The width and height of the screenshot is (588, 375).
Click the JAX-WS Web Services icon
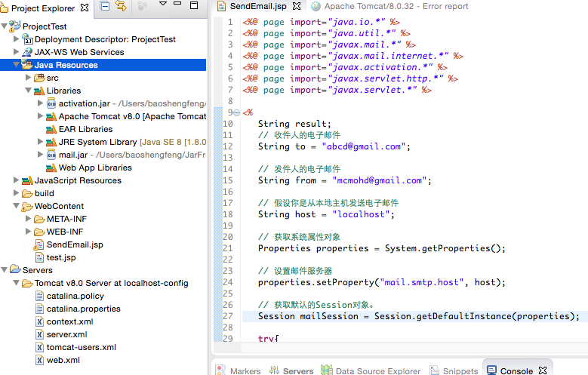(27, 52)
